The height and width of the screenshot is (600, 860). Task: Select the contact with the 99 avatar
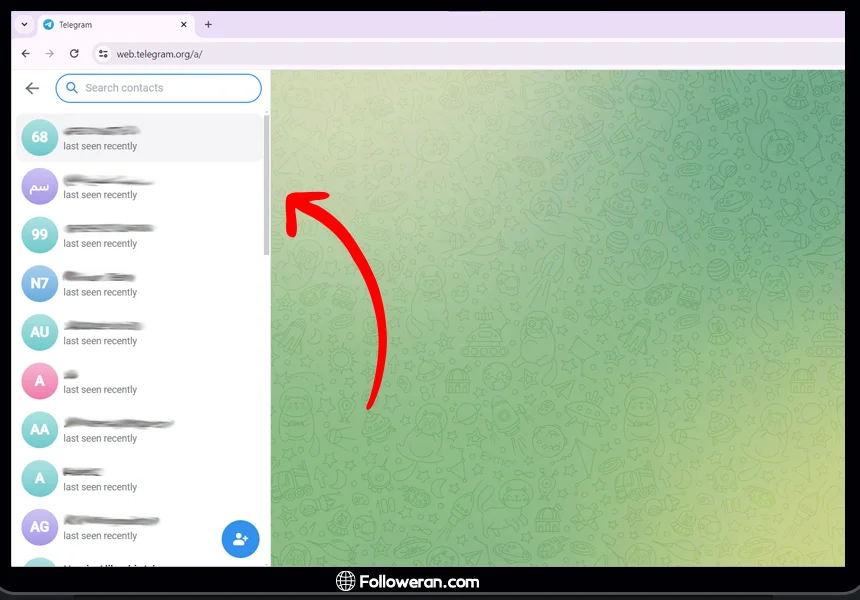click(x=140, y=235)
